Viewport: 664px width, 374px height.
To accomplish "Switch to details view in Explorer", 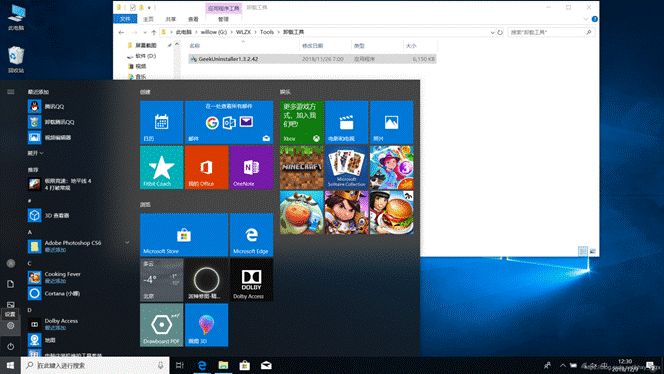I will pos(583,251).
